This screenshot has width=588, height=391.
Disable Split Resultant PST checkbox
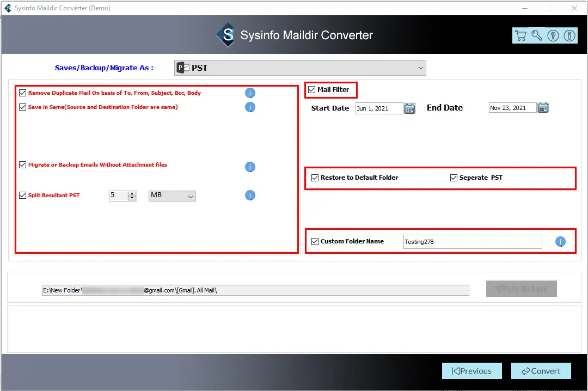tap(22, 195)
